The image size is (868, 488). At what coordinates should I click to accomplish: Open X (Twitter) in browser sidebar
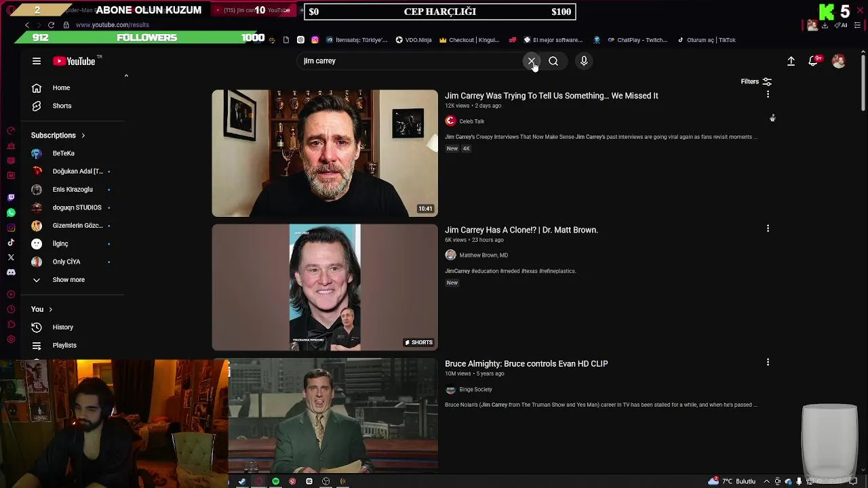(11, 258)
